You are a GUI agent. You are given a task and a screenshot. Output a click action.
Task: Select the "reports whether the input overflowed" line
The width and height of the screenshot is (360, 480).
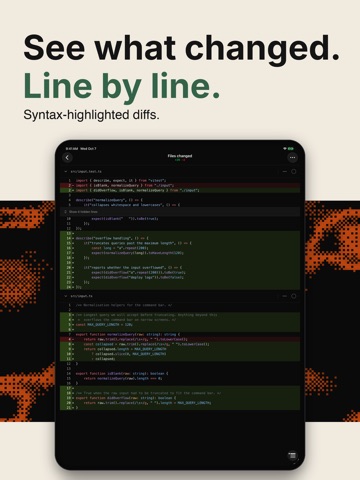point(180,267)
